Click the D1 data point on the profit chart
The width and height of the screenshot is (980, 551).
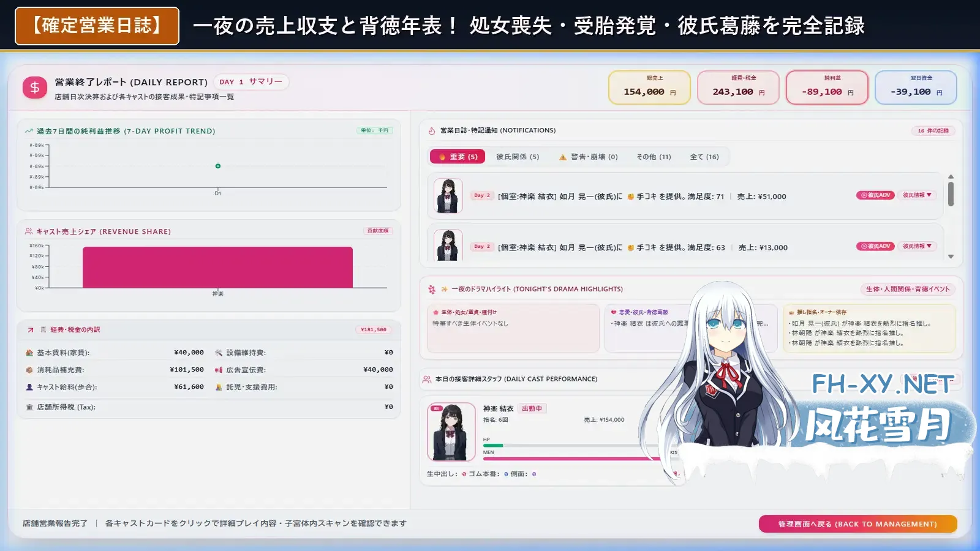(217, 166)
